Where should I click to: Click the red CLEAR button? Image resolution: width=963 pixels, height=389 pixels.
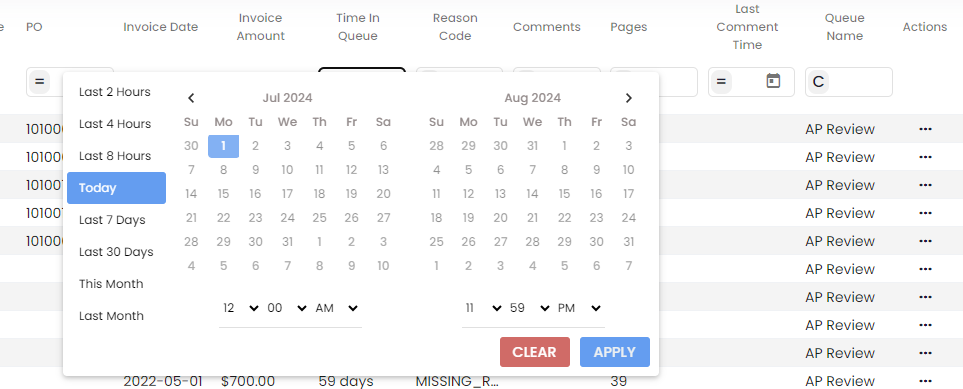535,352
